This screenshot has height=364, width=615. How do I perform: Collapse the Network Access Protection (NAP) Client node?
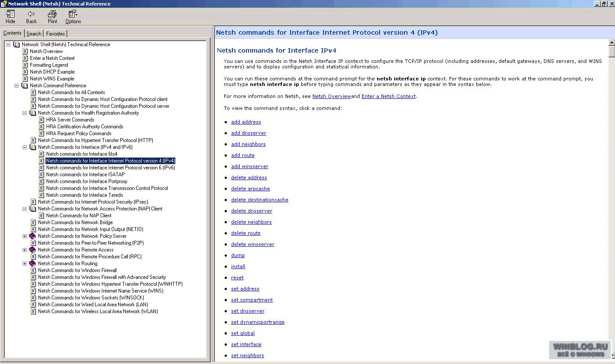pos(24,209)
